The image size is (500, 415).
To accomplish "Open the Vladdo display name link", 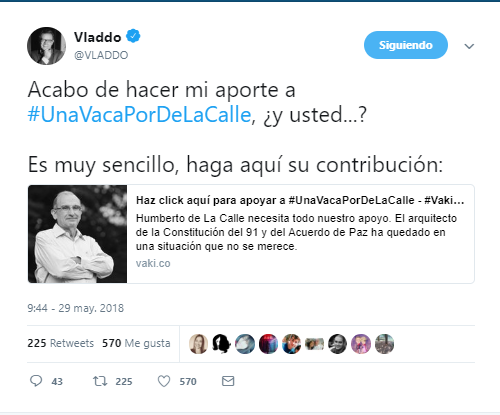I will click(97, 37).
